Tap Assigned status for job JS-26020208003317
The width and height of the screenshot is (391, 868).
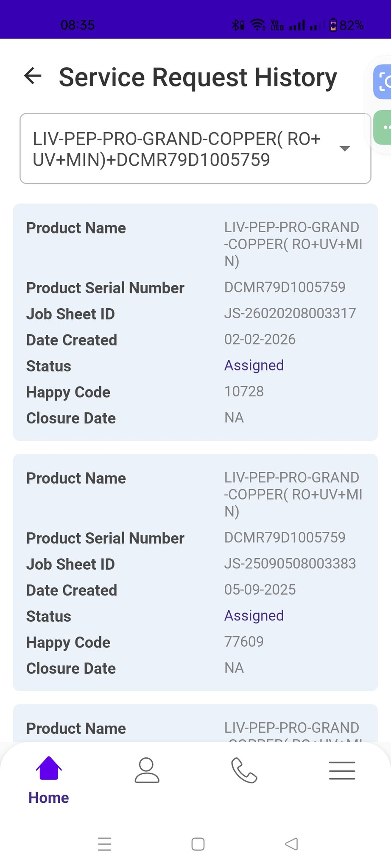coord(254,365)
